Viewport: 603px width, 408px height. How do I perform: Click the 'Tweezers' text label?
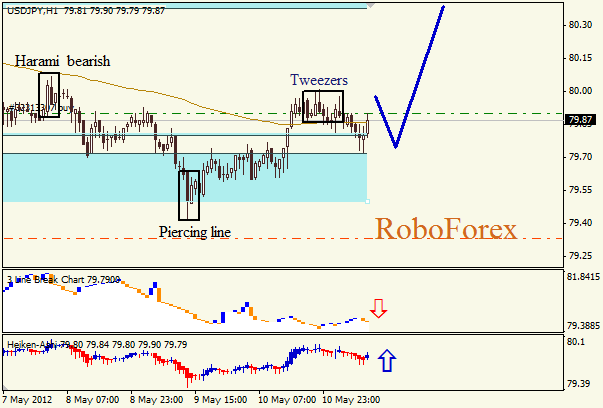click(x=320, y=79)
